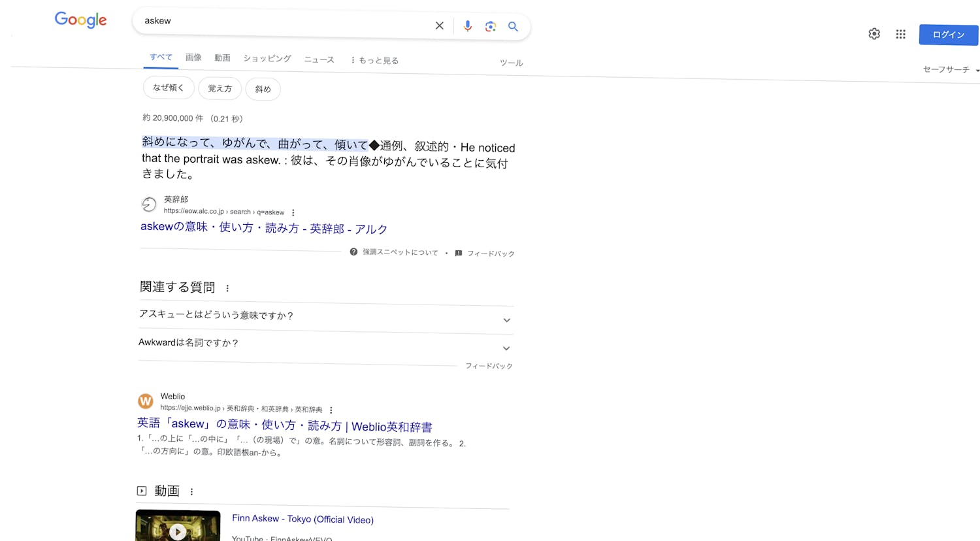Click フィードバック under related questions
Image resolution: width=980 pixels, height=541 pixels.
pos(489,366)
